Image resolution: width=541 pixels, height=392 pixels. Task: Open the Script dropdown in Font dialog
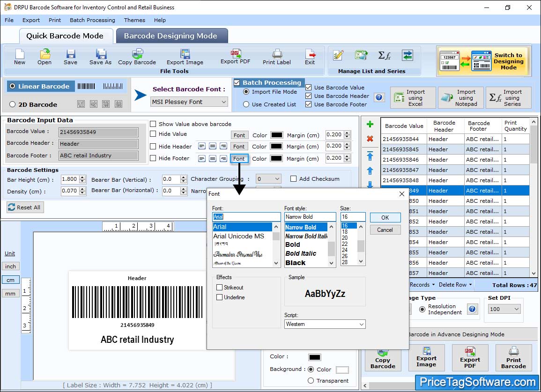click(325, 324)
